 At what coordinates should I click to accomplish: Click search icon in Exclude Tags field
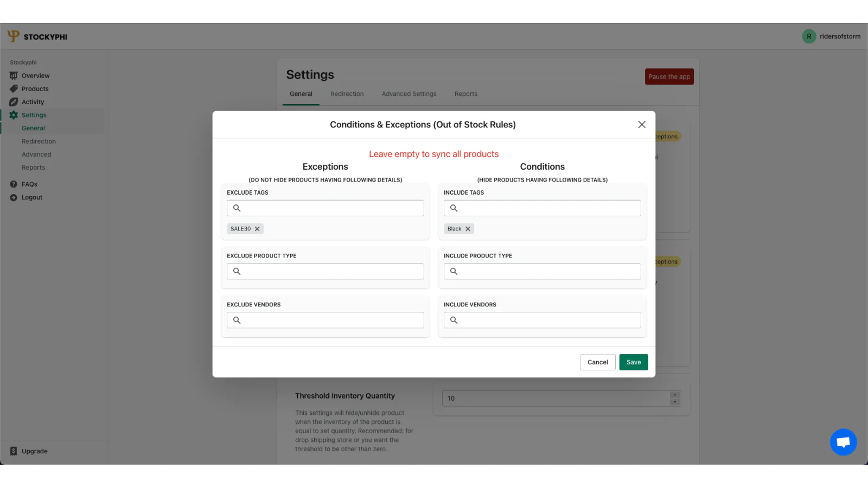click(237, 208)
